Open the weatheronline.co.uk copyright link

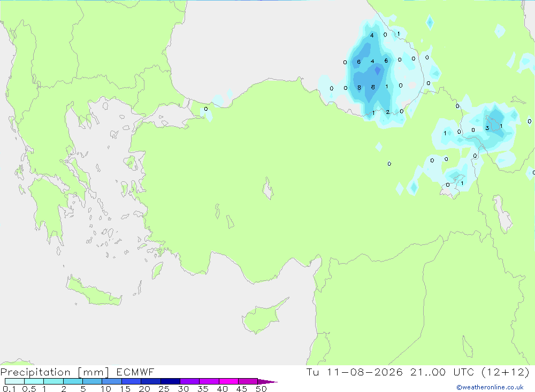pyautogui.click(x=490, y=387)
